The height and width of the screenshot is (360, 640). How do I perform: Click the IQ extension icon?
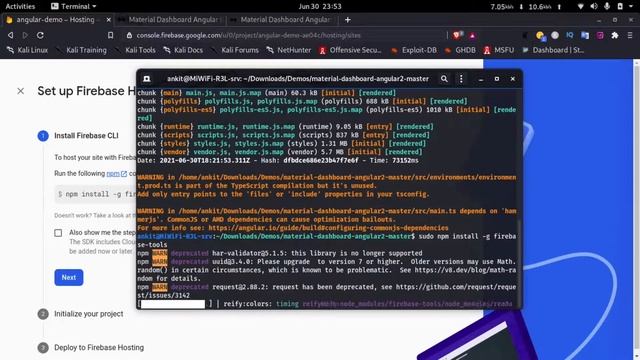point(570,36)
